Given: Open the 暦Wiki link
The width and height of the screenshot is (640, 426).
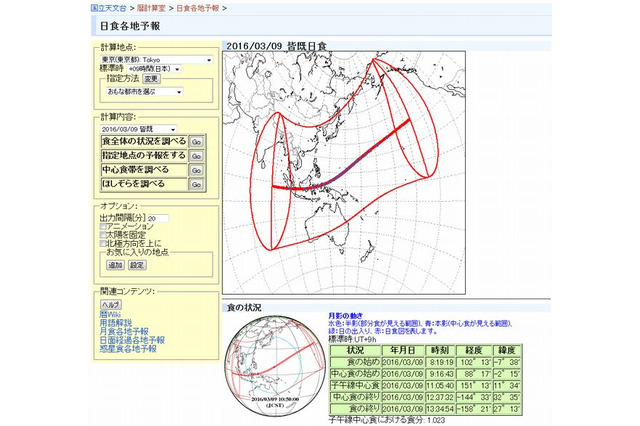Looking at the screenshot, I should click(110, 314).
